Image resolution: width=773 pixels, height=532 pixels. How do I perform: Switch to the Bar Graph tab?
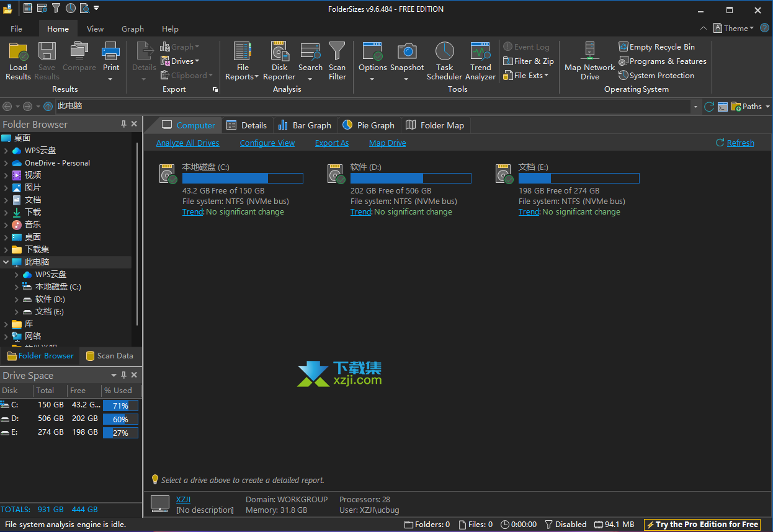pyautogui.click(x=305, y=125)
